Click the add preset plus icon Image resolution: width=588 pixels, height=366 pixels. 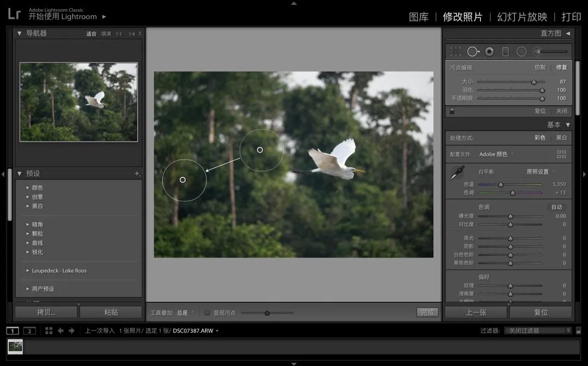pos(137,174)
